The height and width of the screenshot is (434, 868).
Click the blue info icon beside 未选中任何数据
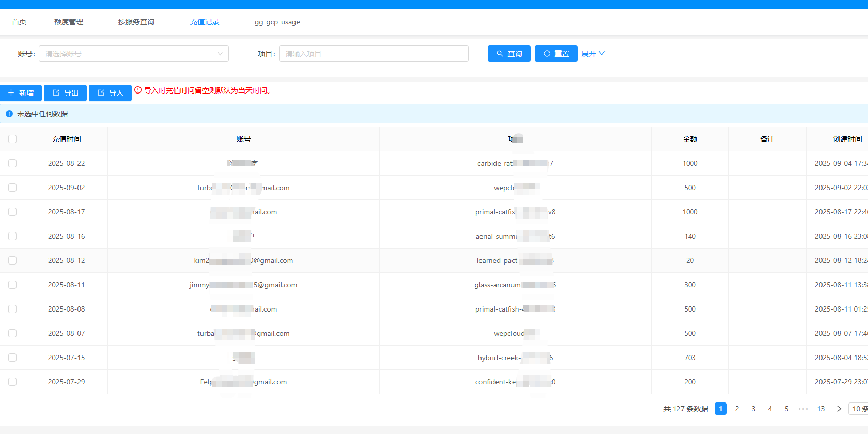[9, 114]
